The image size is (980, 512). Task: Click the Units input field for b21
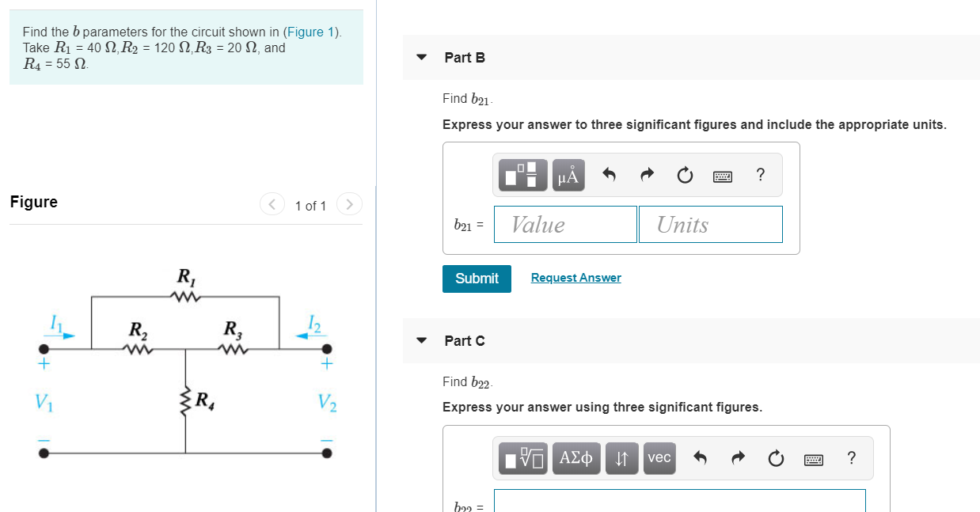(709, 224)
